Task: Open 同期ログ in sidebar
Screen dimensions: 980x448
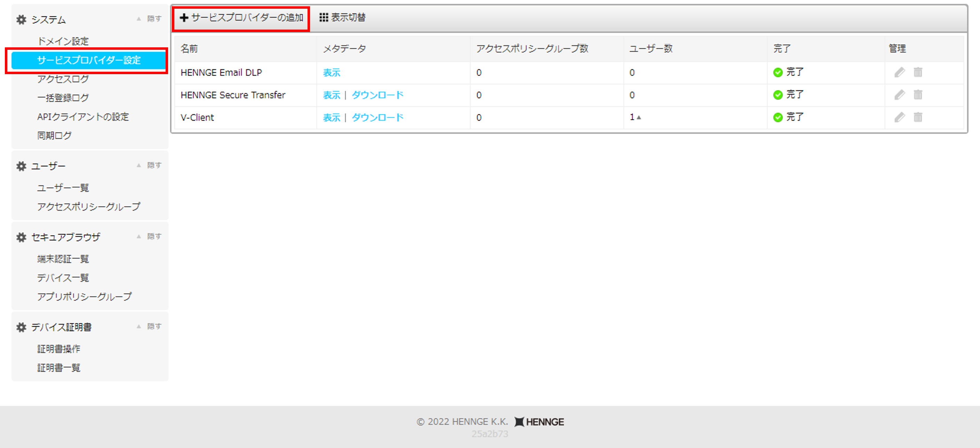Action: click(x=54, y=135)
